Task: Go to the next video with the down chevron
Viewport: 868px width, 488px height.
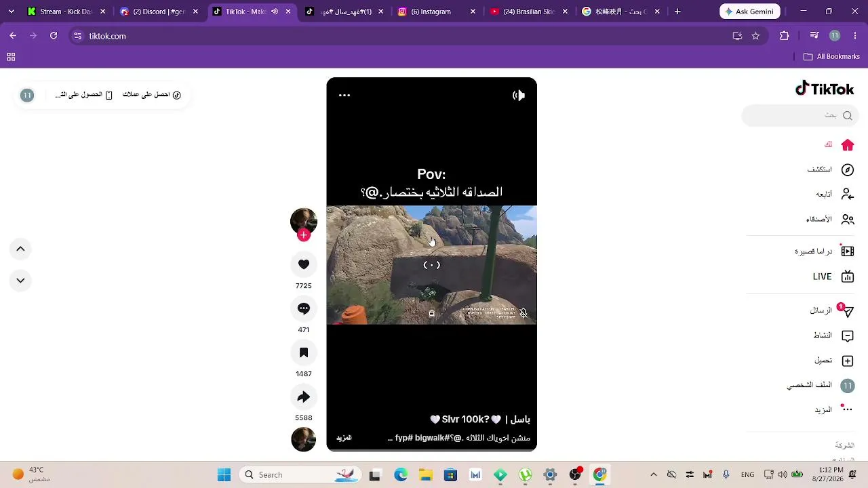Action: [x=21, y=280]
